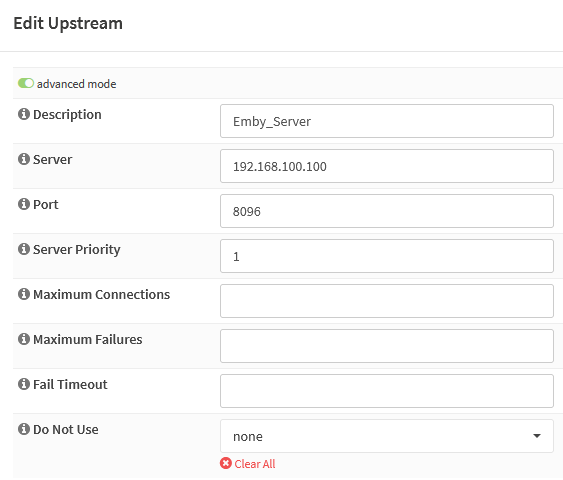This screenshot has height=480, width=563.
Task: Click the Server Priority label text
Action: point(76,250)
